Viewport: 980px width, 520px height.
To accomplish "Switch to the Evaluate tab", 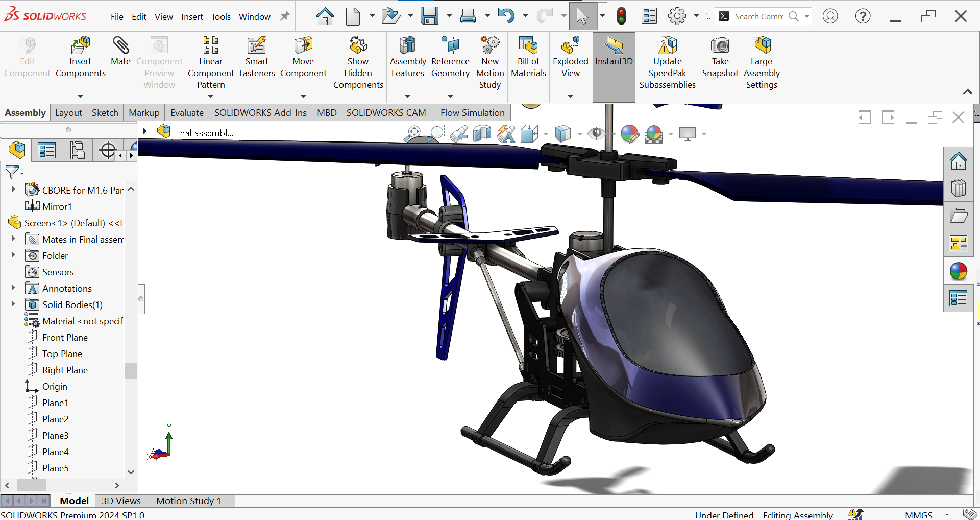I will [x=187, y=113].
